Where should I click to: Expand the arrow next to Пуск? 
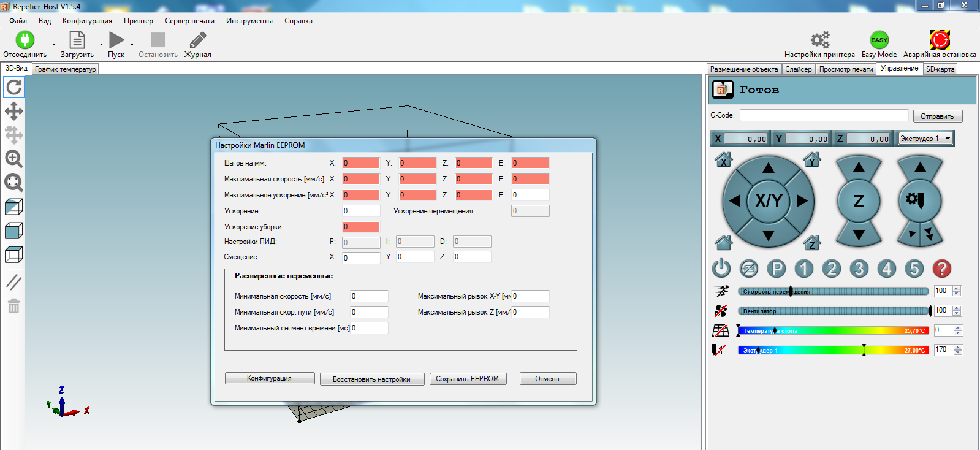pos(132,45)
